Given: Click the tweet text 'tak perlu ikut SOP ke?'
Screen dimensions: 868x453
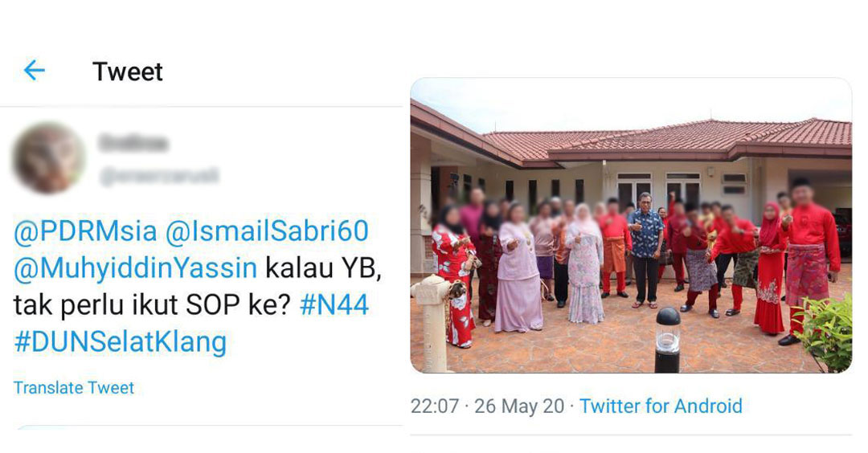Looking at the screenshot, I should click(152, 305).
